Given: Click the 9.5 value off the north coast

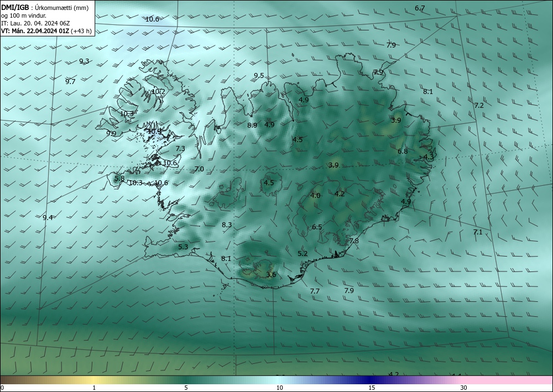Looking at the screenshot, I should click(259, 75).
